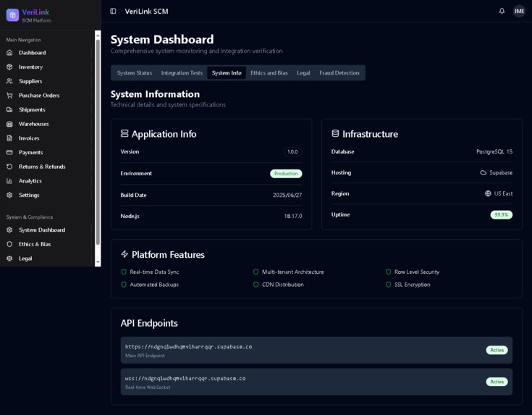Click the Purchase Orders cart icon
Screen dimensions: 532x415
tap(9, 96)
